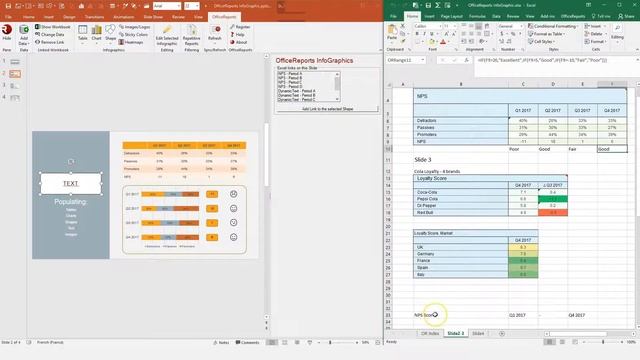640x360 pixels.
Task: Open the PowerPoint File tab
Action: pyautogui.click(x=8, y=17)
